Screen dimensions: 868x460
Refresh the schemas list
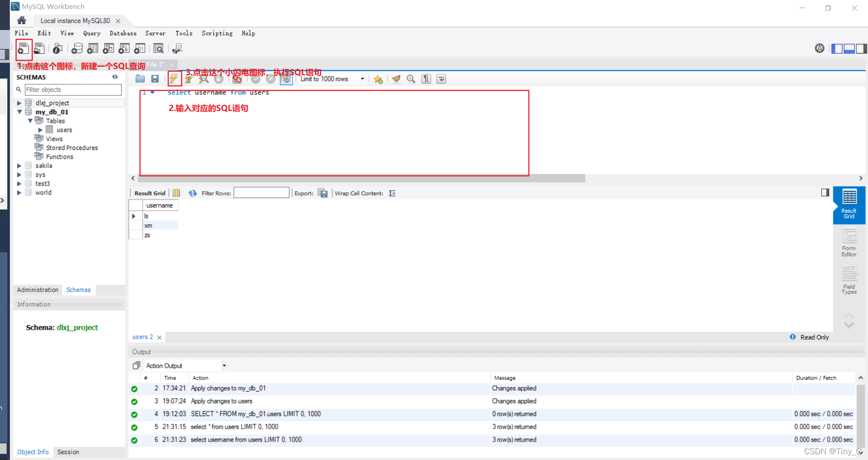pos(115,77)
